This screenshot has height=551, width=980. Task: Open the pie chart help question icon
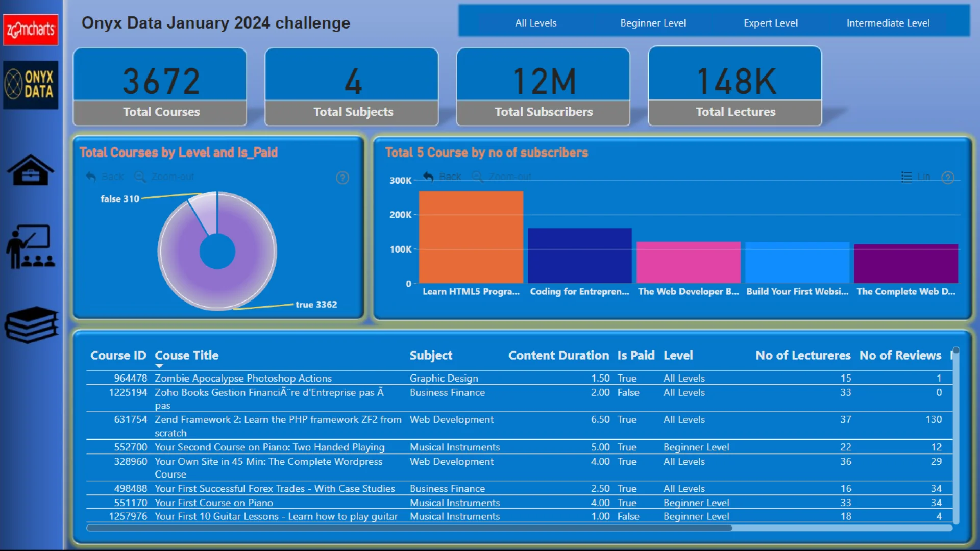coord(342,178)
